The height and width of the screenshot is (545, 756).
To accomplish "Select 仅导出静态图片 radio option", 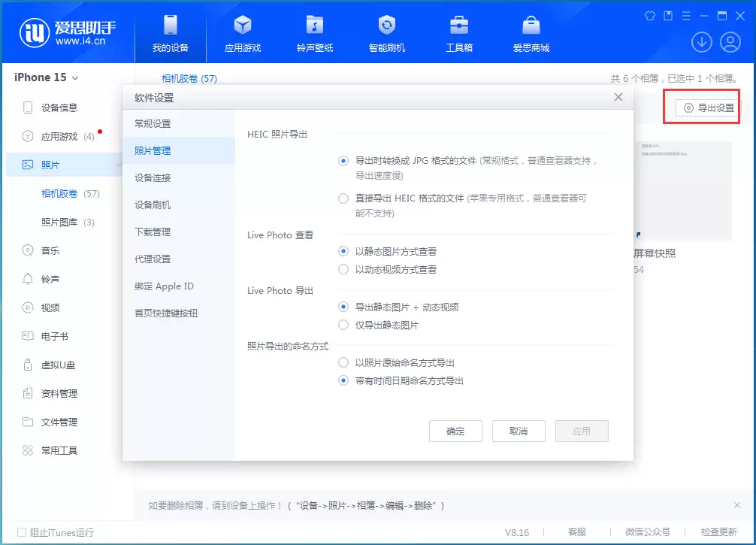I will click(343, 325).
